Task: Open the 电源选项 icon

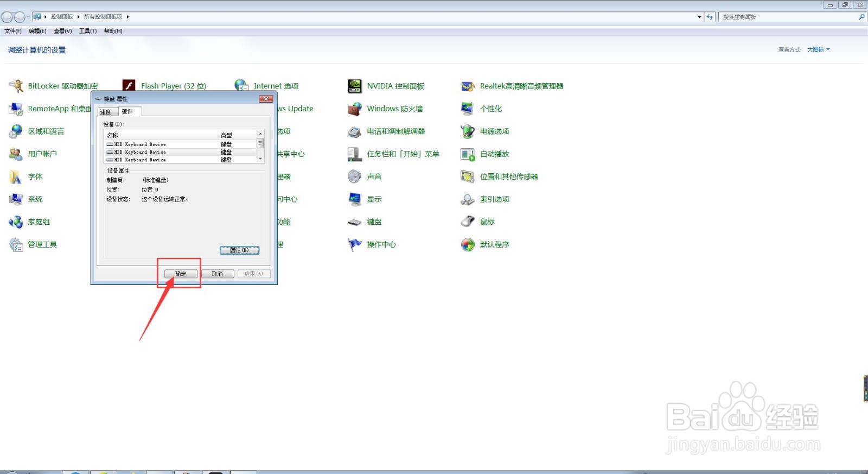Action: tap(468, 131)
